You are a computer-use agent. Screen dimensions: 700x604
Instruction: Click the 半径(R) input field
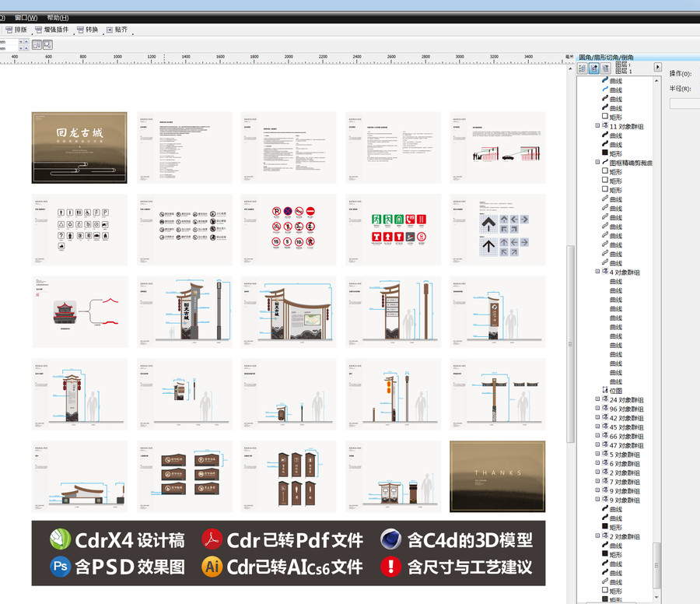pos(684,104)
